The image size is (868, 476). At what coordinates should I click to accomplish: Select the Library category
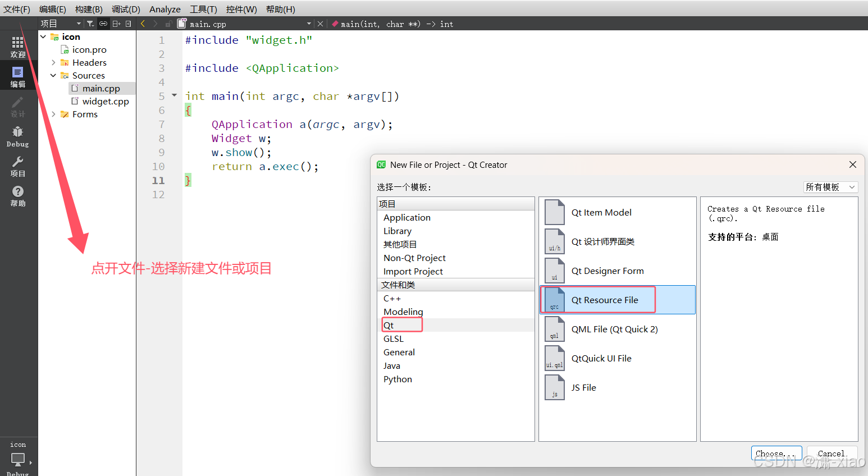tap(398, 231)
